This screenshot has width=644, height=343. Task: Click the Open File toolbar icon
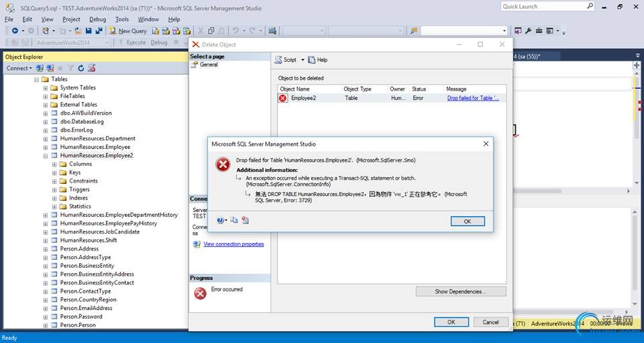(78, 31)
